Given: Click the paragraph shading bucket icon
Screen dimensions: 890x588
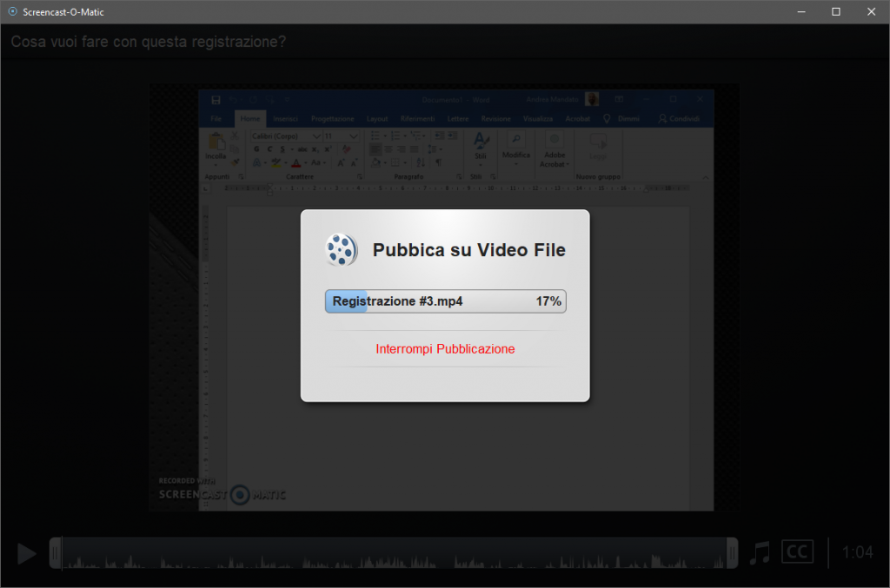Looking at the screenshot, I should pos(375,162).
